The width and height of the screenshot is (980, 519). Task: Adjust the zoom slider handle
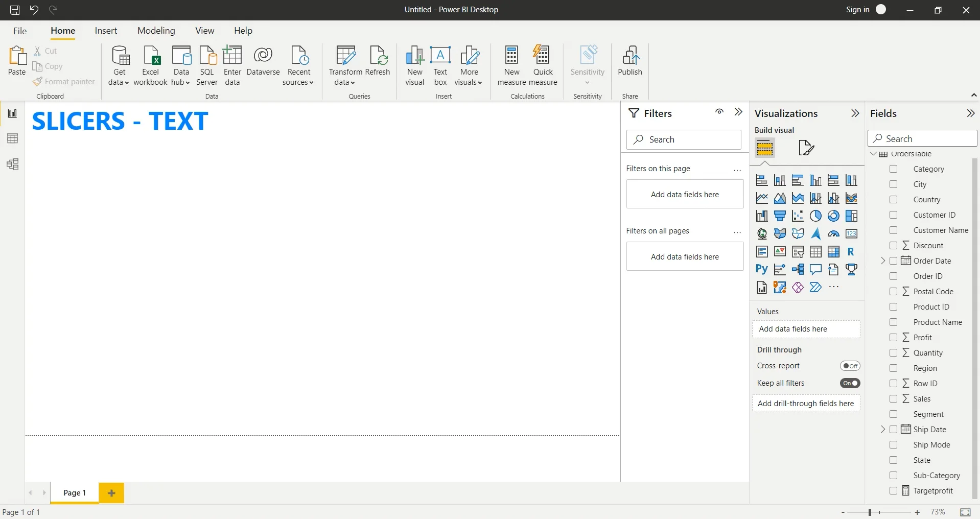870,512
